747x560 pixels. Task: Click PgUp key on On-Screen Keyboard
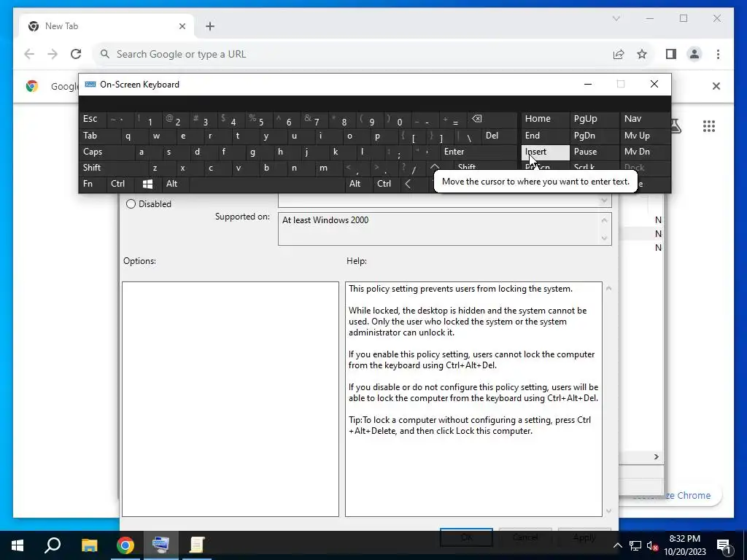[595, 119]
